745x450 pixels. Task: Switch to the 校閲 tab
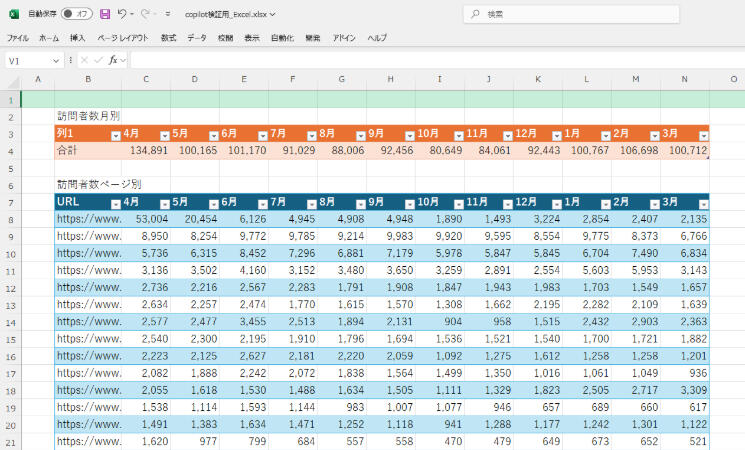(226, 38)
